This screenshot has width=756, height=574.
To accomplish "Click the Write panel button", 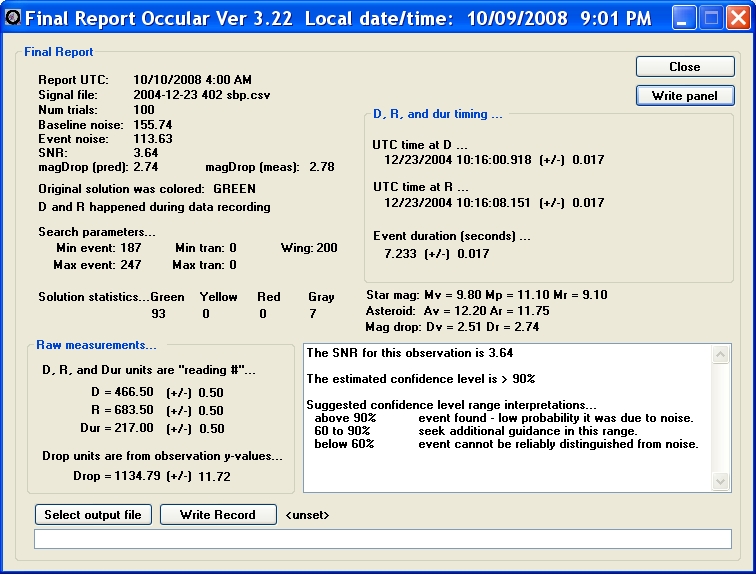I will click(685, 95).
